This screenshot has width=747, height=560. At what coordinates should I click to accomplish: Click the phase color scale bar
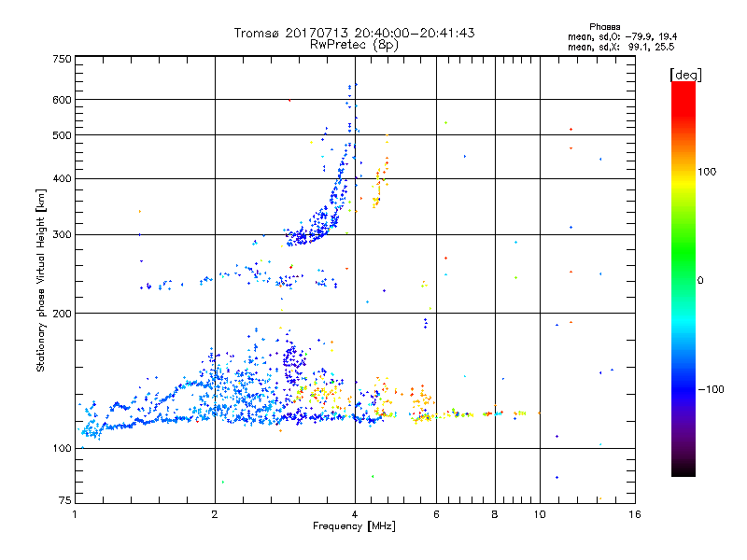pos(684,278)
